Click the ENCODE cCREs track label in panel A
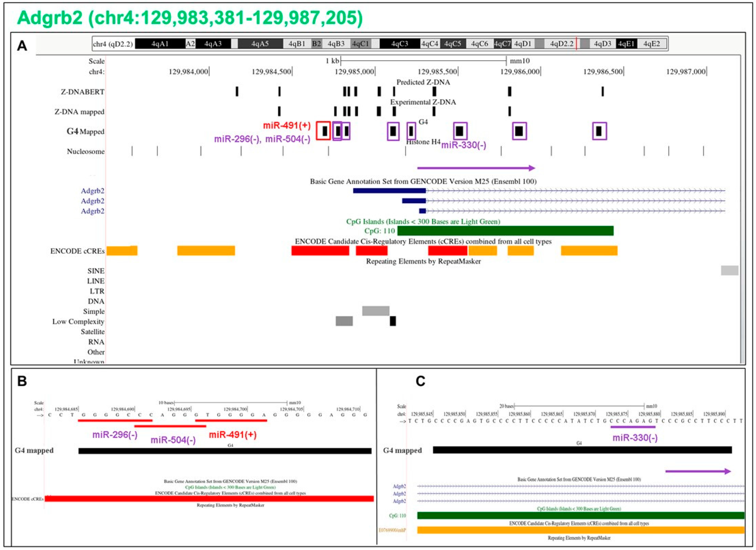The height and width of the screenshot is (550, 756). click(x=77, y=251)
